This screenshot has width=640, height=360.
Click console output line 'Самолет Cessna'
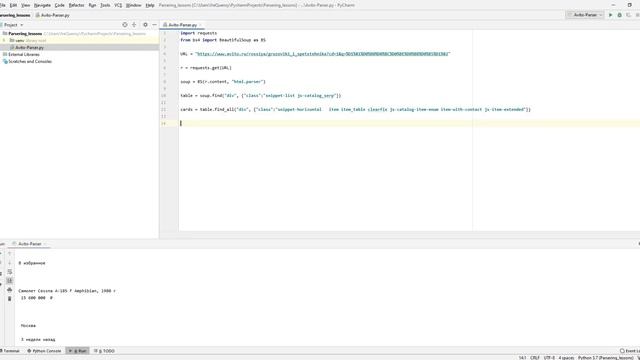67,291
